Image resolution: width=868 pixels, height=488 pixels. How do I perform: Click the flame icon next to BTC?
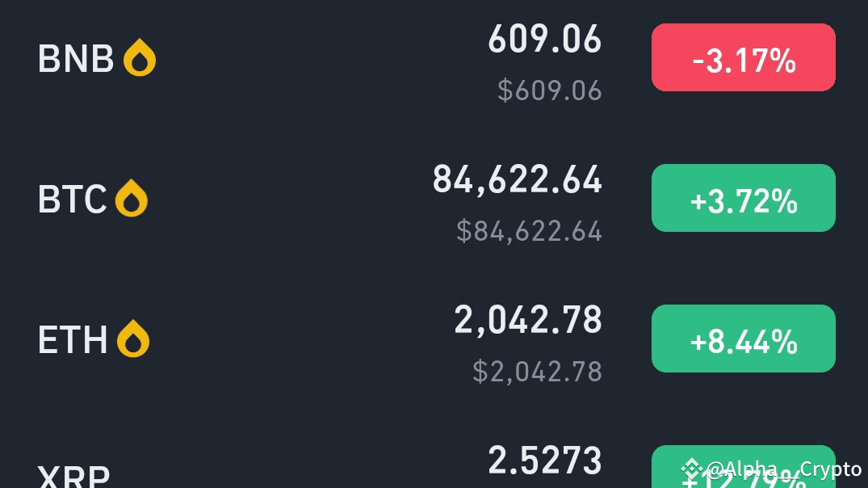coord(131,198)
